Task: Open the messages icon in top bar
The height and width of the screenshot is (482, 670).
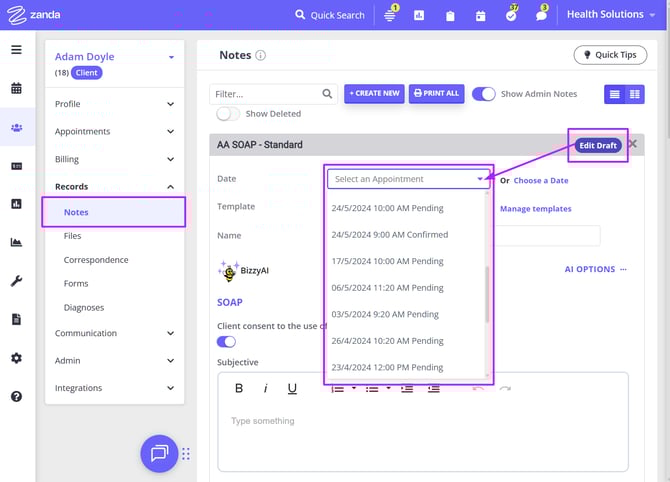Action: pyautogui.click(x=542, y=15)
